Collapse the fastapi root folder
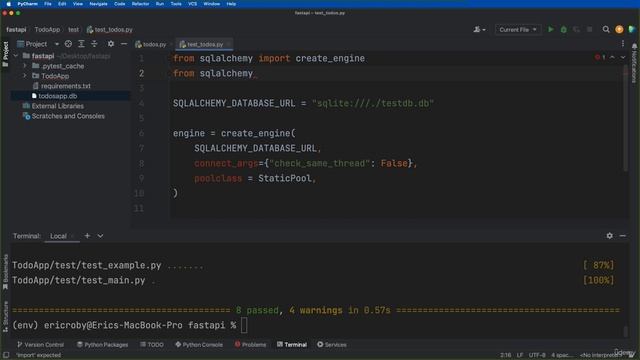This screenshot has width=640, height=360. coord(16,56)
